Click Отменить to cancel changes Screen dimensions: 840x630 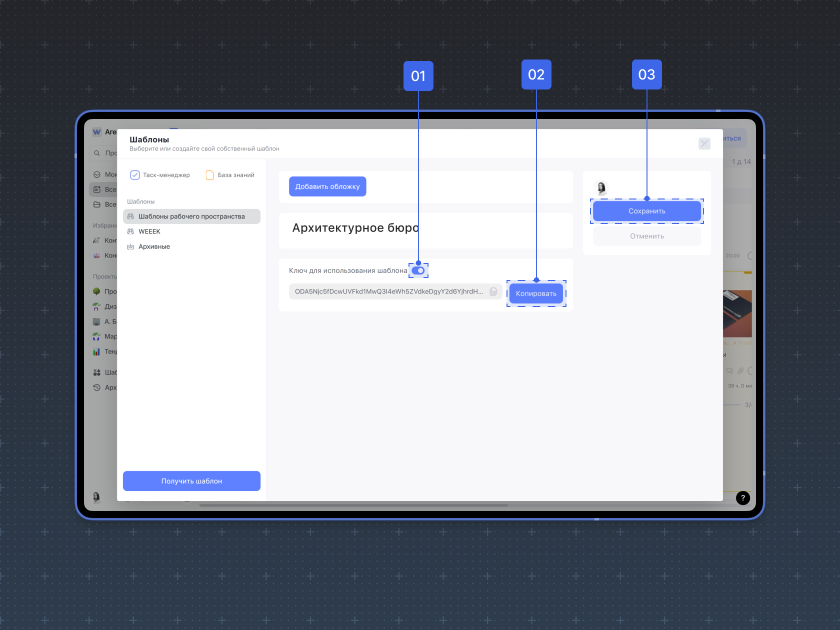coord(646,236)
